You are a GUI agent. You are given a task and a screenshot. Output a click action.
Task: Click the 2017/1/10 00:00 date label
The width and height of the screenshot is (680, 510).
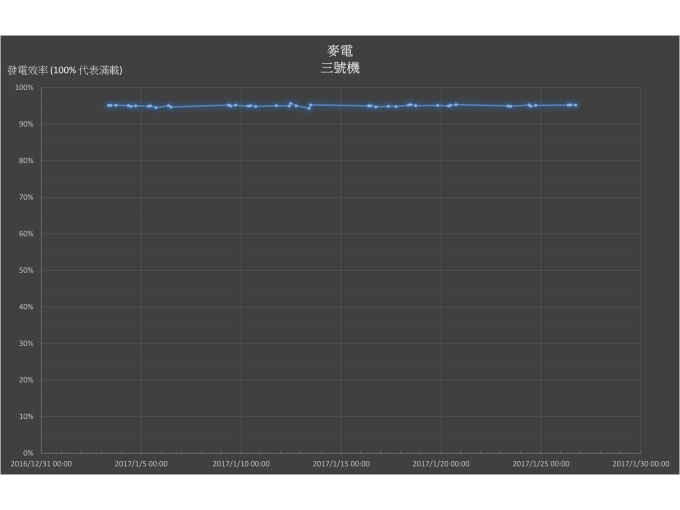tap(241, 464)
